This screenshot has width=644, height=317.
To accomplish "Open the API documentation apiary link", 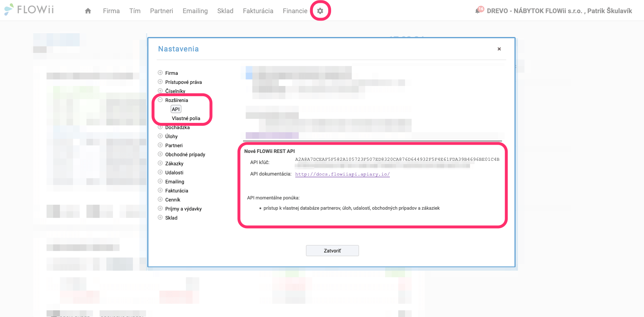I will coord(342,174).
